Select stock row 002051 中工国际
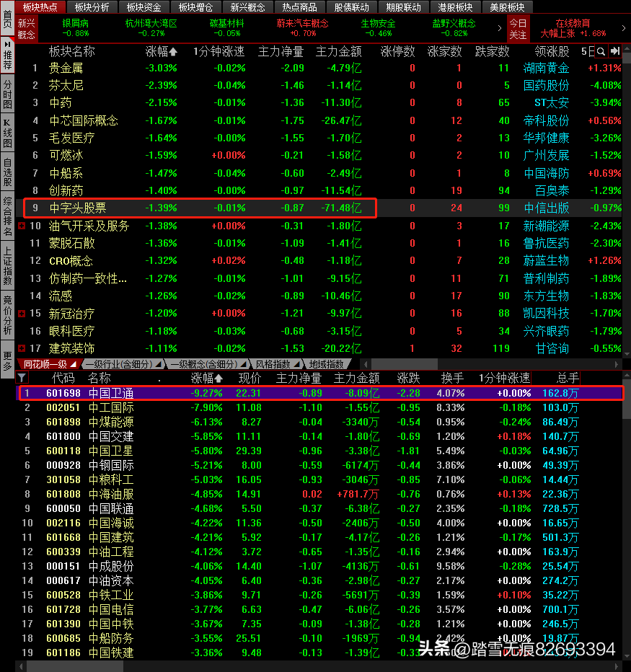This screenshot has width=631, height=672. (x=319, y=407)
